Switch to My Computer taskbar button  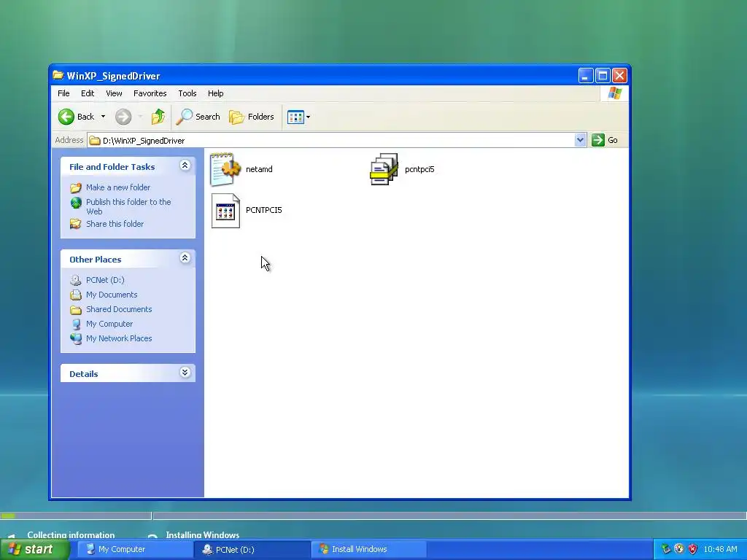pos(134,549)
